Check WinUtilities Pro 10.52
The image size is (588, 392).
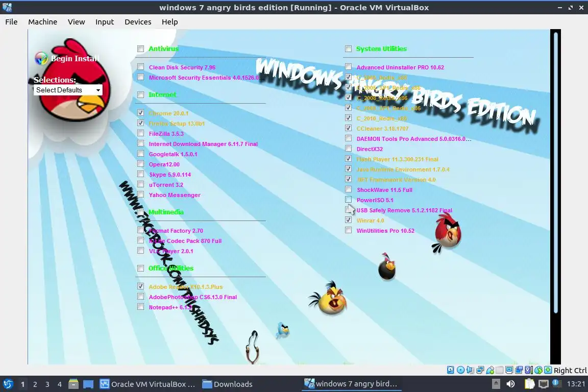(x=349, y=230)
